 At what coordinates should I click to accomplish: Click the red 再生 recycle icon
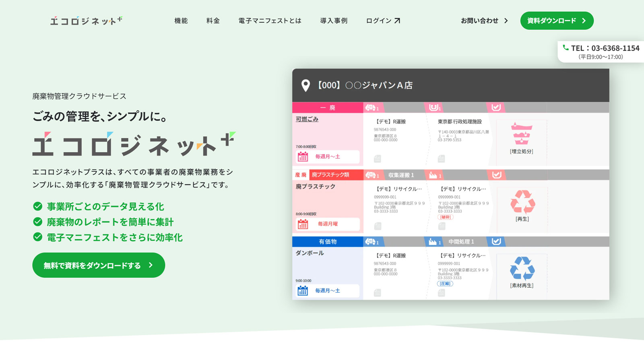pos(522,201)
